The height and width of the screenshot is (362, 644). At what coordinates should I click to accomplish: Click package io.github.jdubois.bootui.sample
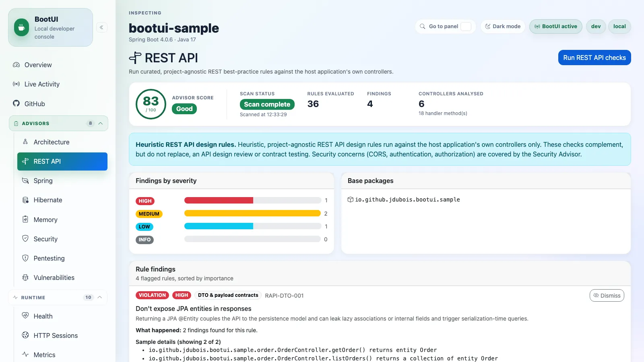(407, 200)
